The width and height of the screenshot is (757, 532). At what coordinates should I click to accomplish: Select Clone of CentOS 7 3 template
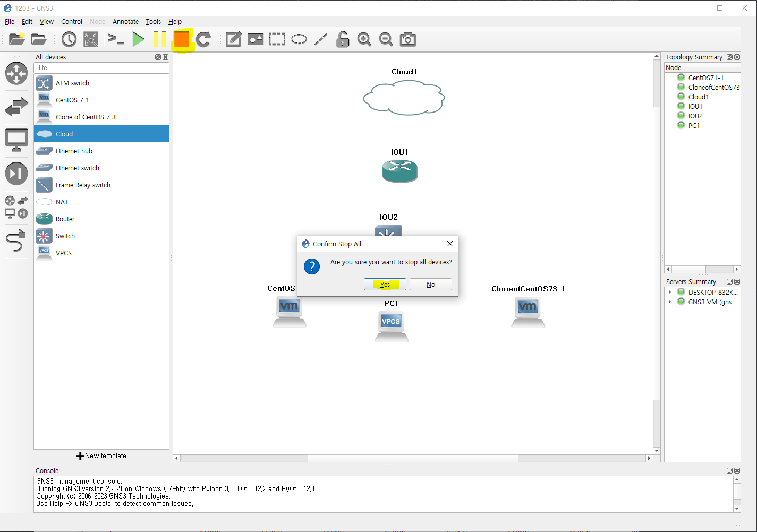101,117
